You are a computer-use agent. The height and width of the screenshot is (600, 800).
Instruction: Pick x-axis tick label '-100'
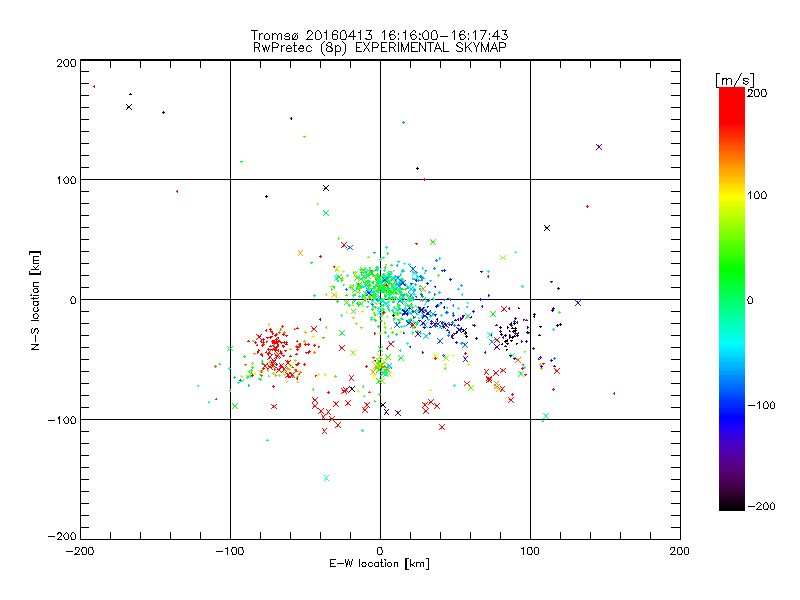coord(230,551)
